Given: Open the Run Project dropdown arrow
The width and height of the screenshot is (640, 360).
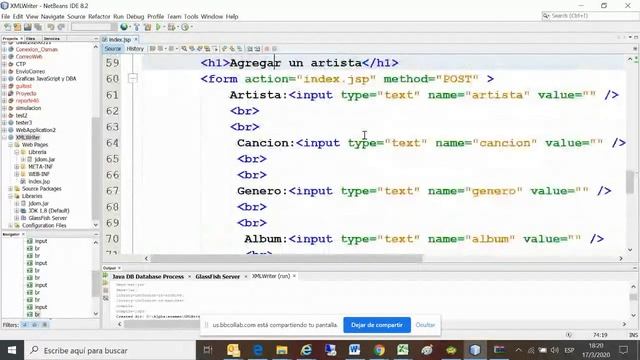Looking at the screenshot, I should (164, 27).
